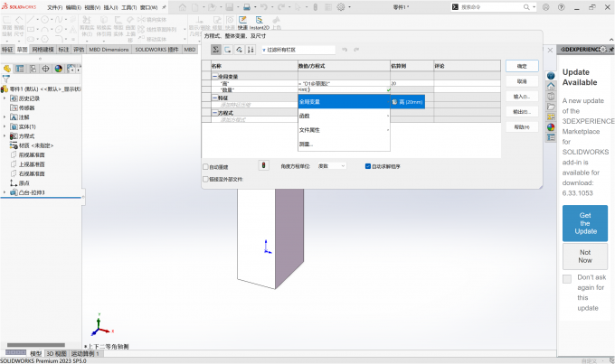615x364 pixels.
Task: Select the Equation View sigma icon
Action: 216,50
